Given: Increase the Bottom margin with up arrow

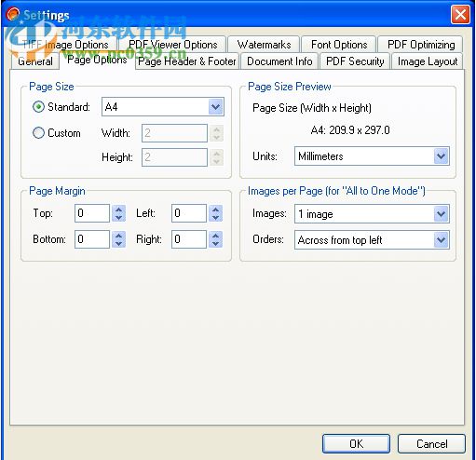Looking at the screenshot, I should pyautogui.click(x=118, y=236).
